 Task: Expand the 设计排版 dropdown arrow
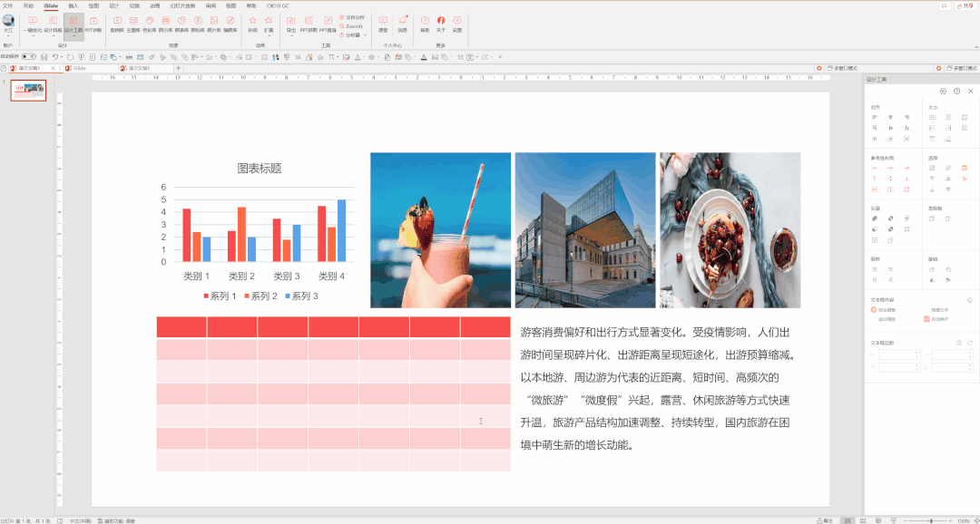coord(53,35)
